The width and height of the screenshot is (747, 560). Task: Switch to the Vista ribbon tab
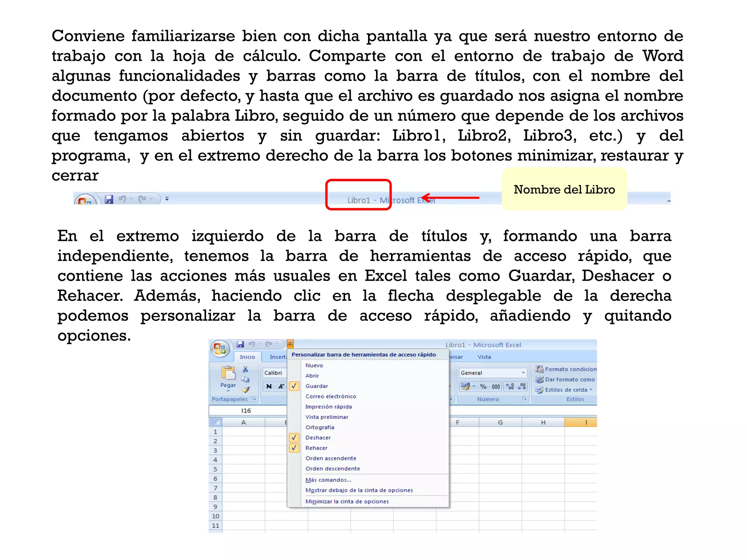click(484, 357)
